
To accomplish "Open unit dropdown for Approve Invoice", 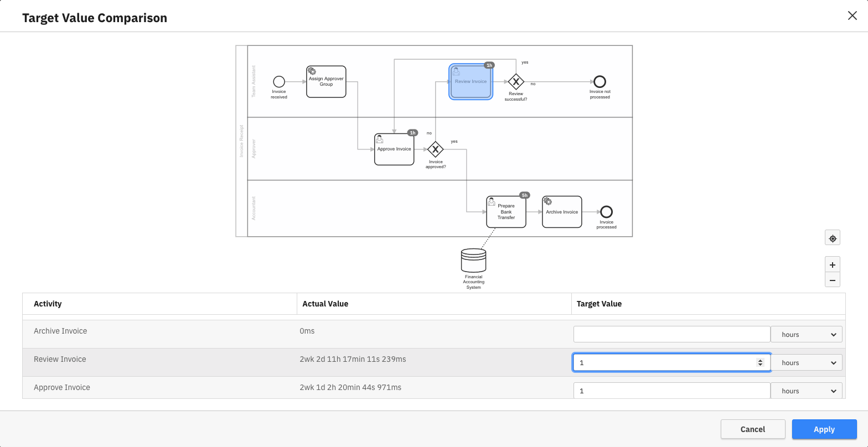I will [807, 391].
